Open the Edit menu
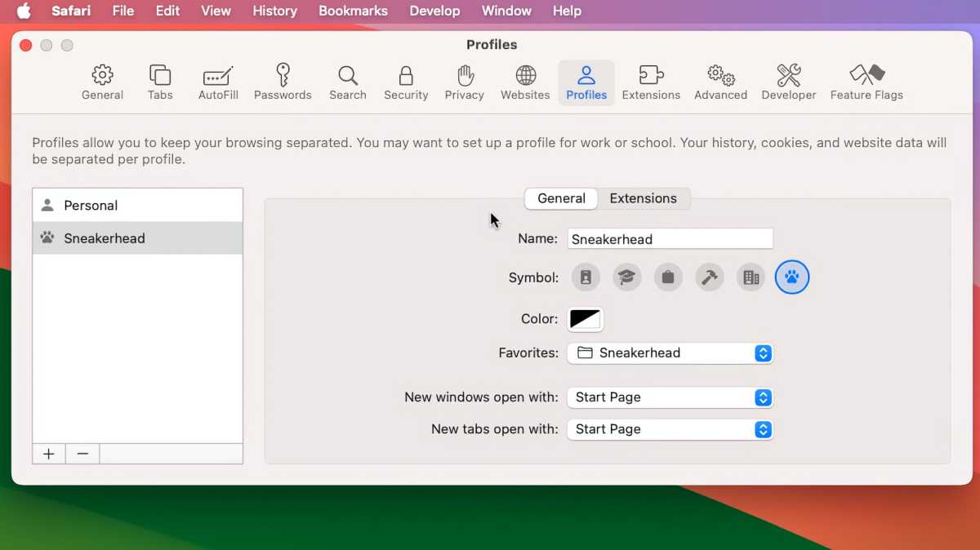Viewport: 980px width, 550px height. click(167, 11)
